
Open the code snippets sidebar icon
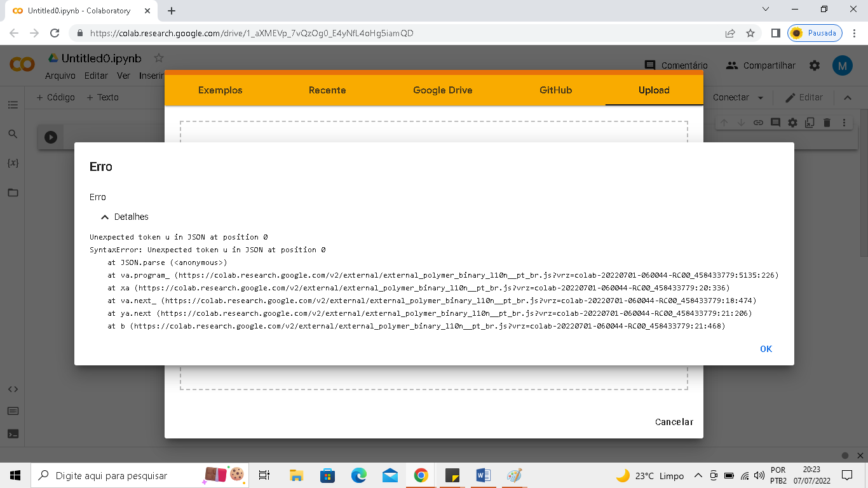pyautogui.click(x=13, y=389)
